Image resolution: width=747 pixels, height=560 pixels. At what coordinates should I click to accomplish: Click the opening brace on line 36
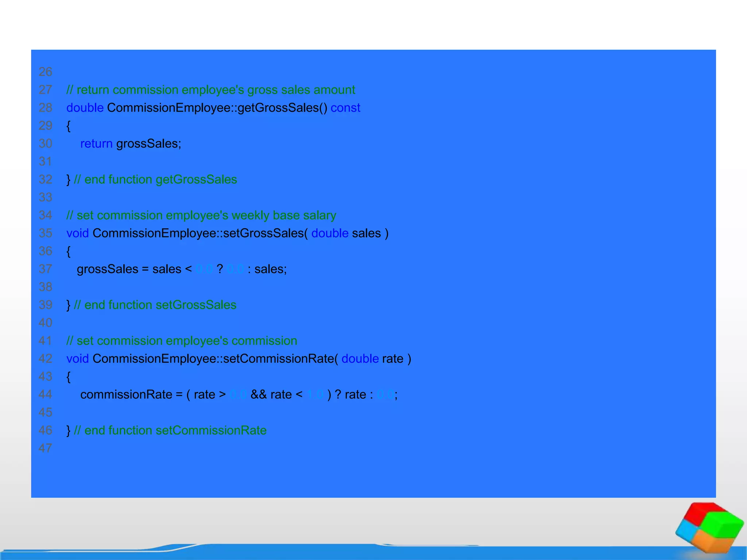point(68,251)
